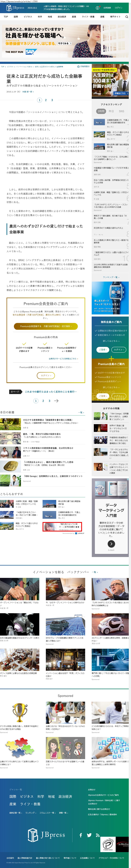The height and width of the screenshot is (868, 131).
Task: Open 政治経済 in the top navigation bar
Action: [62, 17]
